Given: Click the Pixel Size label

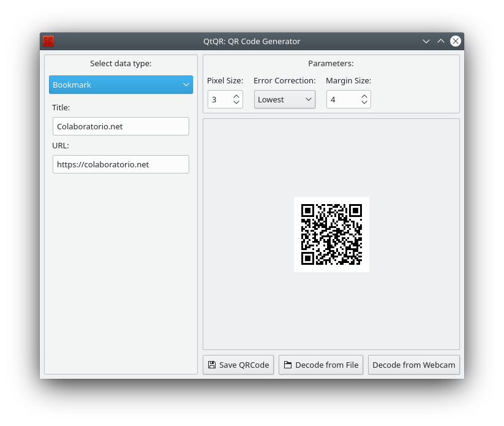Looking at the screenshot, I should pyautogui.click(x=225, y=81).
